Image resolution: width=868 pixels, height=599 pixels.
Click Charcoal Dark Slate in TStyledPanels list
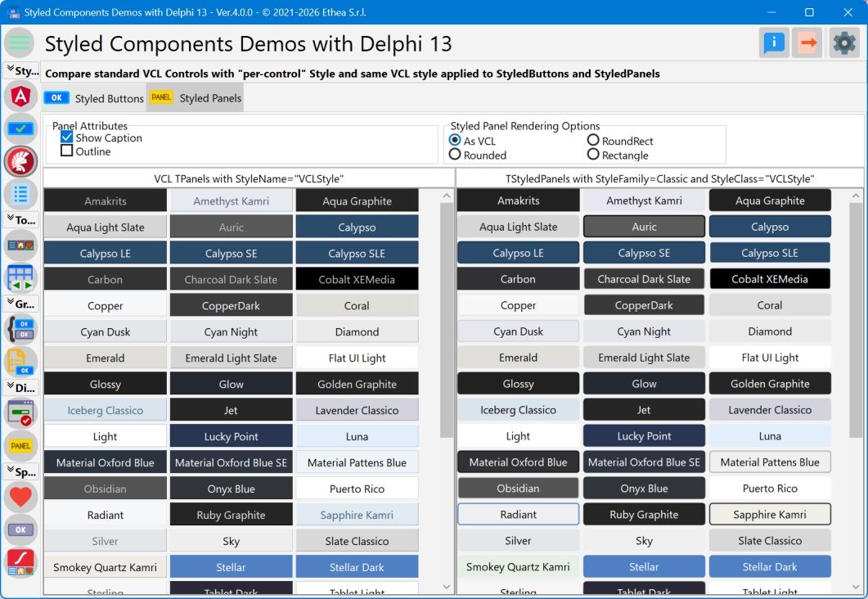coord(645,278)
